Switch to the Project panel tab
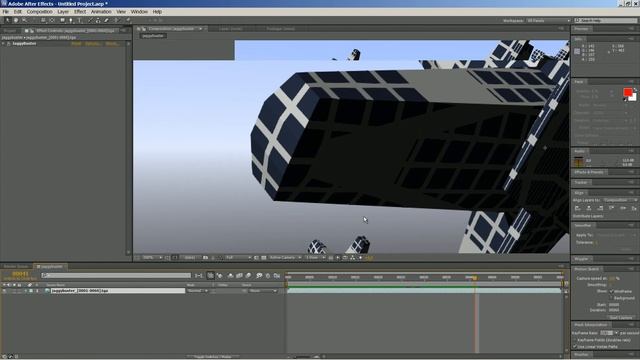The height and width of the screenshot is (360, 640). coord(10,31)
